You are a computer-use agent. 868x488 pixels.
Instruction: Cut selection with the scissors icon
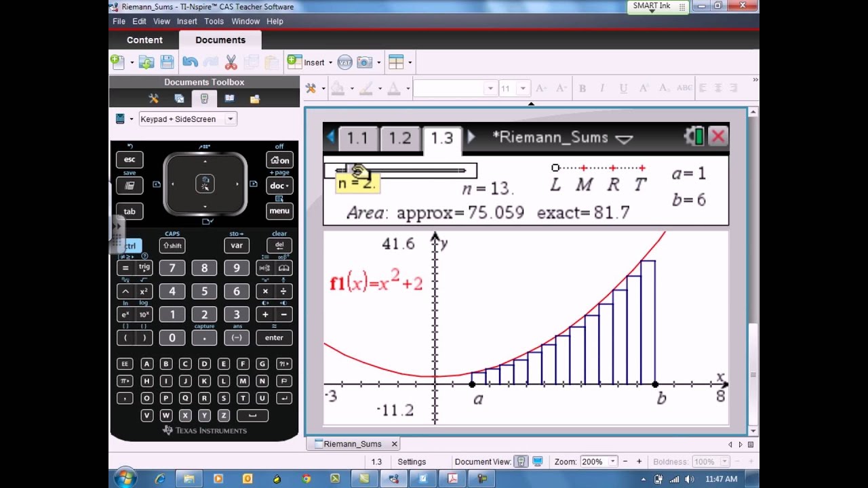231,62
